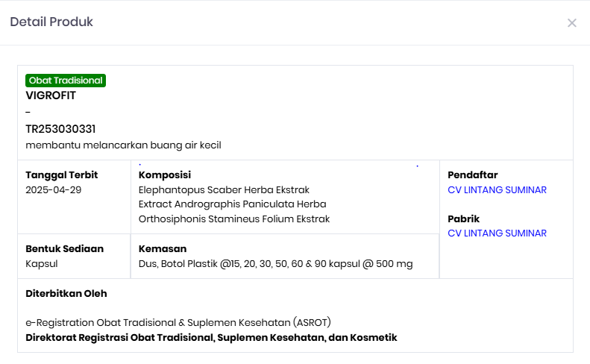590x364 pixels.
Task: Click the Komposisi heading
Action: (165, 175)
